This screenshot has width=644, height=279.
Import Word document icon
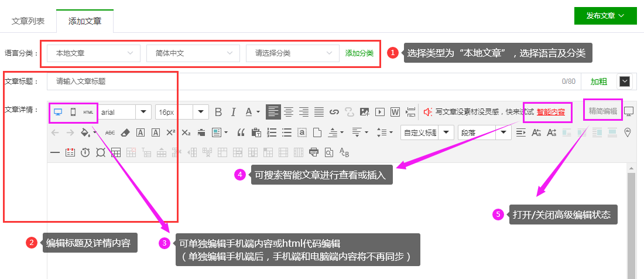tap(395, 112)
